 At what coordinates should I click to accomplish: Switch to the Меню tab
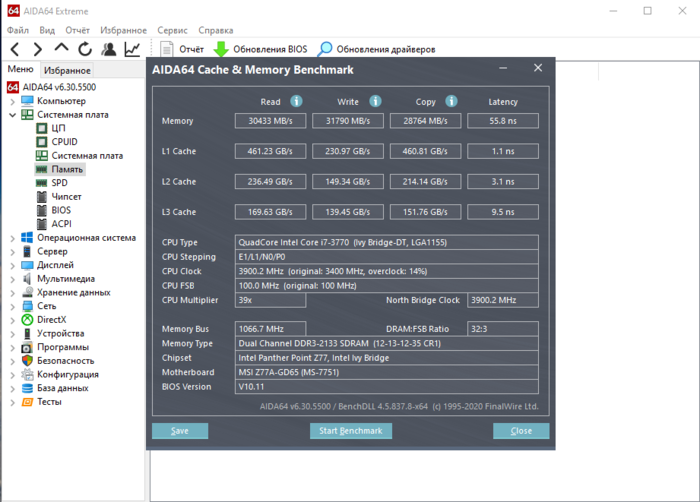pos(21,69)
